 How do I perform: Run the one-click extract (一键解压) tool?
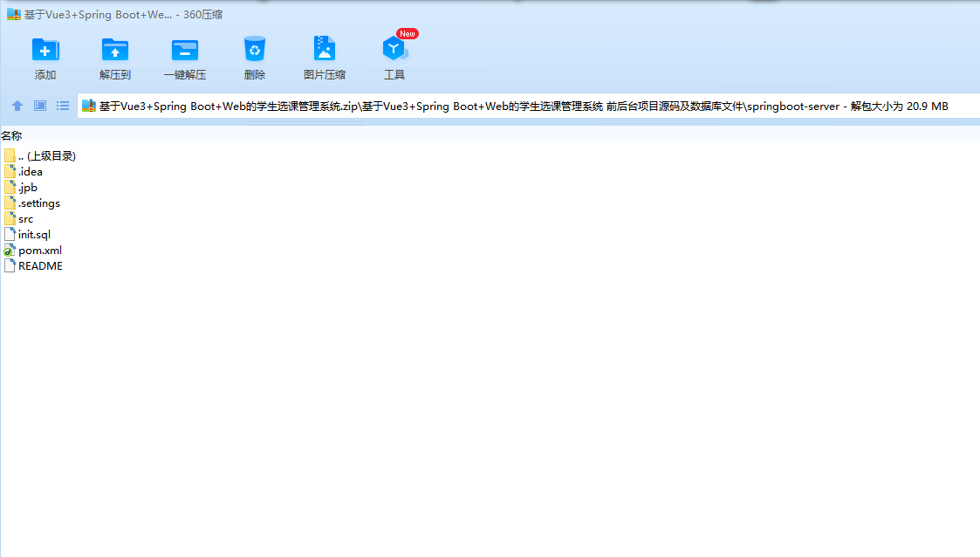(185, 50)
